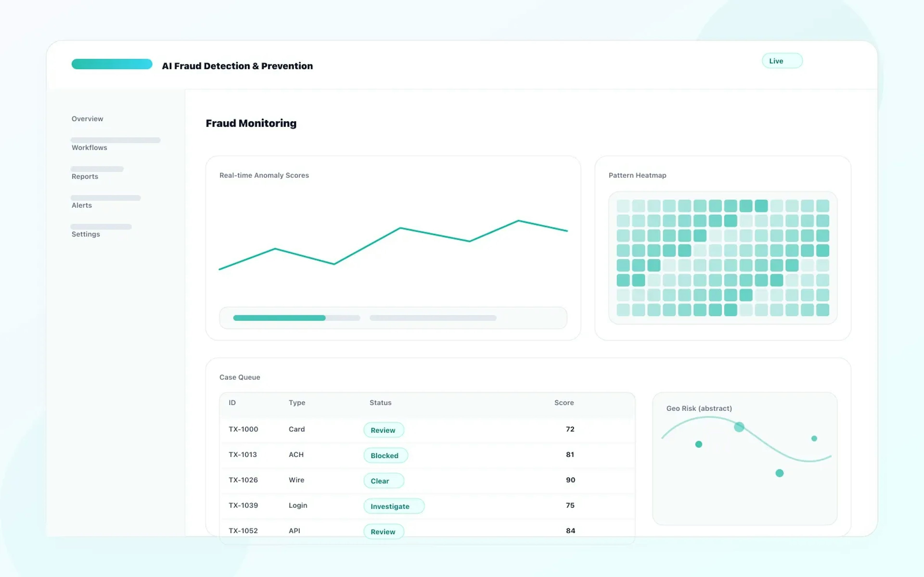The image size is (924, 577).
Task: Click the peak of the Real-time Anomaly Scores line
Action: (x=519, y=220)
